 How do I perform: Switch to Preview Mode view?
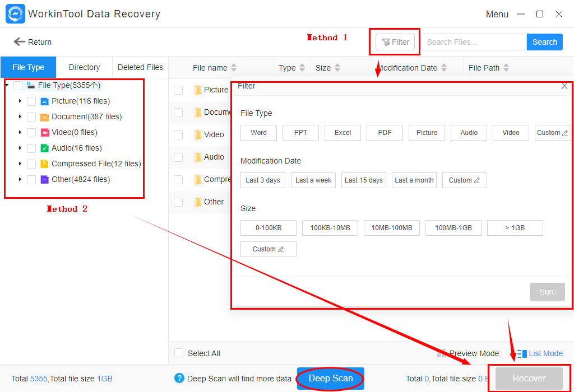pos(468,353)
